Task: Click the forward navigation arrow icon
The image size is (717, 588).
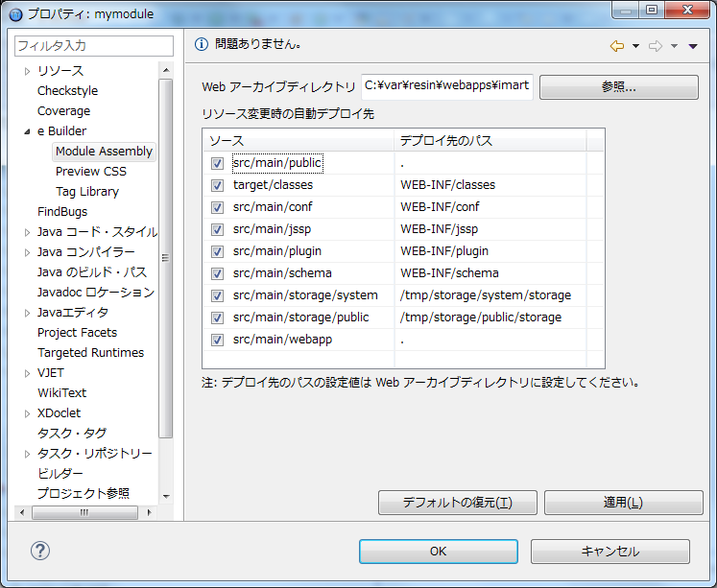Action: pyautogui.click(x=656, y=46)
